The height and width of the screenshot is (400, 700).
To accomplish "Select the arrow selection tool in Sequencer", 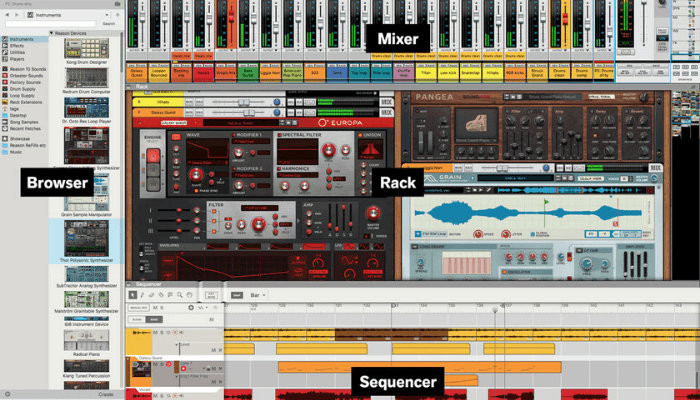I will pyautogui.click(x=133, y=295).
